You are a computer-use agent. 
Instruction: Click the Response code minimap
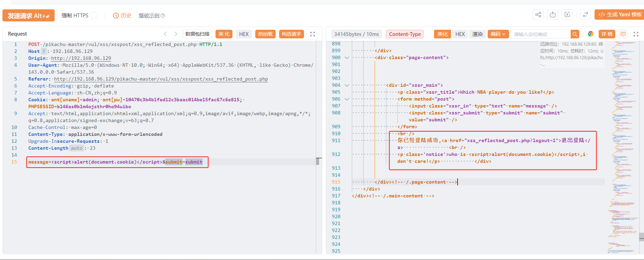click(623, 148)
